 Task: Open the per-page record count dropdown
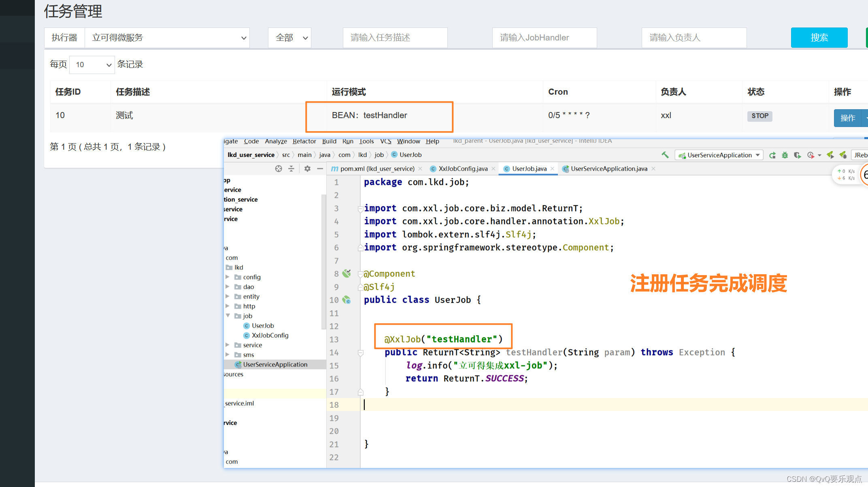point(92,65)
